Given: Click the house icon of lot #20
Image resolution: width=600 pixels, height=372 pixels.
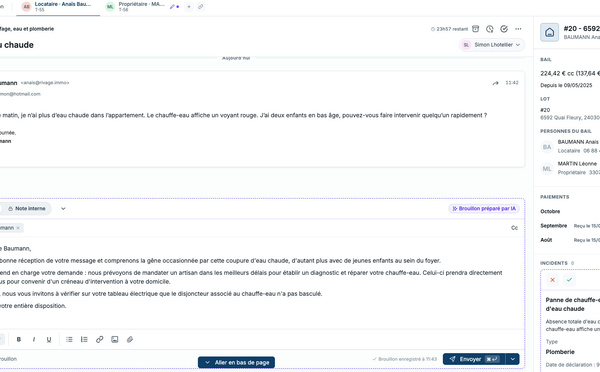Looking at the screenshot, I should (549, 33).
